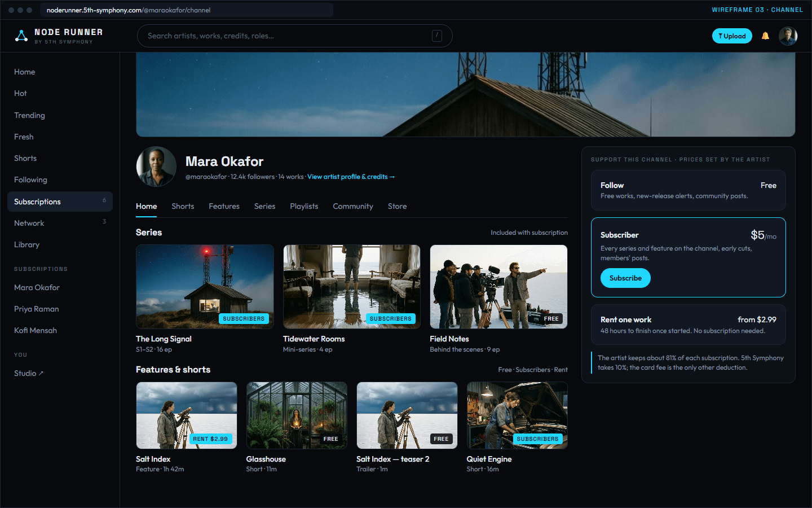Switch to the Features channel tab
812x508 pixels.
[x=224, y=206]
